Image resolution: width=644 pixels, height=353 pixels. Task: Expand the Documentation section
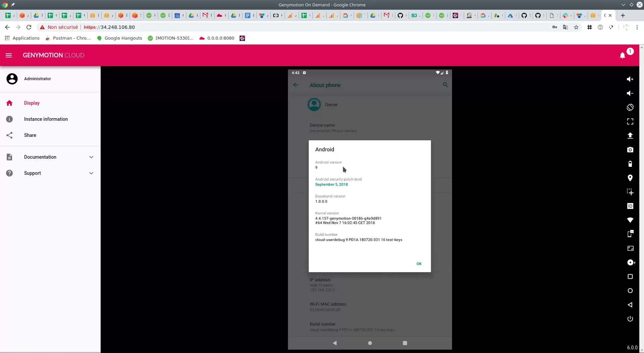pyautogui.click(x=50, y=157)
